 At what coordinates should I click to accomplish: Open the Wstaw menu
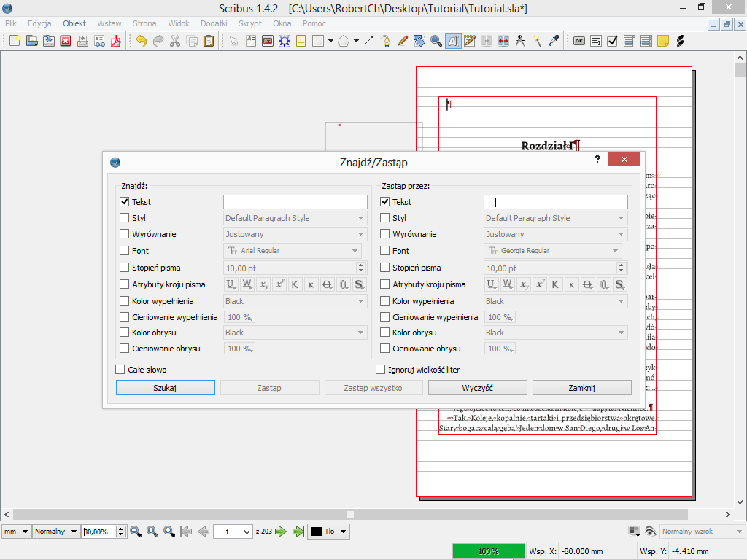(x=109, y=23)
